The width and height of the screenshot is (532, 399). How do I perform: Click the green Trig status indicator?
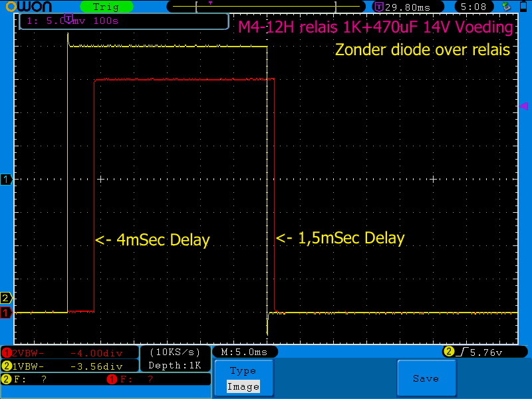point(106,7)
